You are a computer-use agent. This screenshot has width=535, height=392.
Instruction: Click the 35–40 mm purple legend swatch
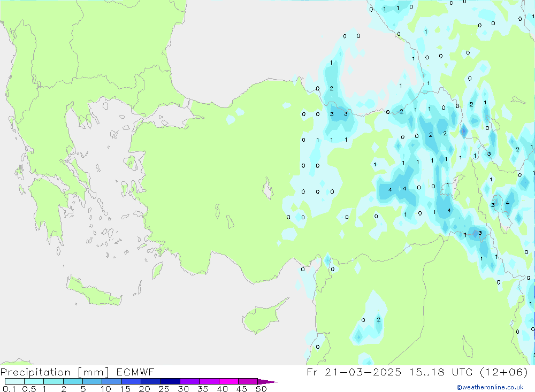click(209, 381)
